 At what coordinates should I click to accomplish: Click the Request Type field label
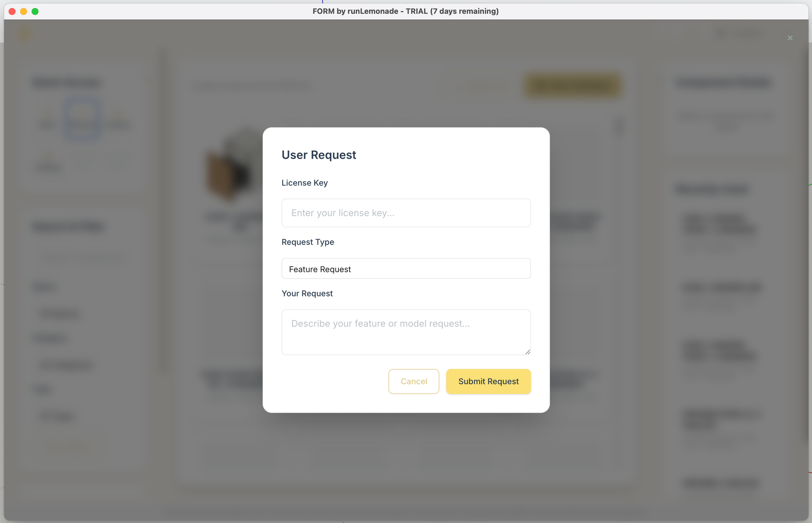308,242
